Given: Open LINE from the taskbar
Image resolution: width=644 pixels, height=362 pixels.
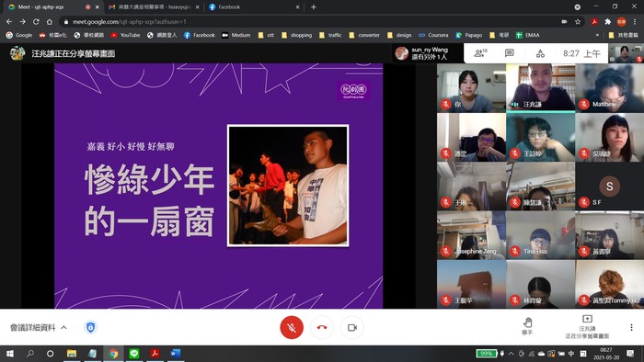Looking at the screenshot, I should (134, 354).
